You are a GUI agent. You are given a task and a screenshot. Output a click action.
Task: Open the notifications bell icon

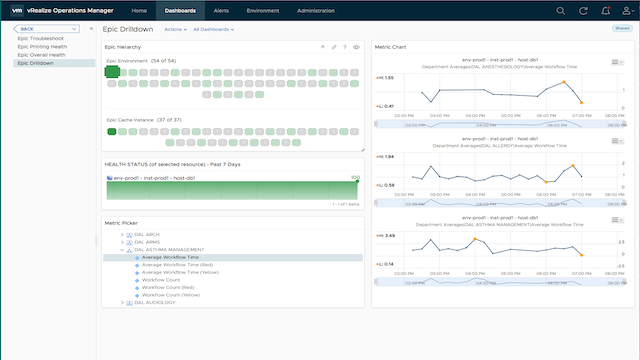606,11
